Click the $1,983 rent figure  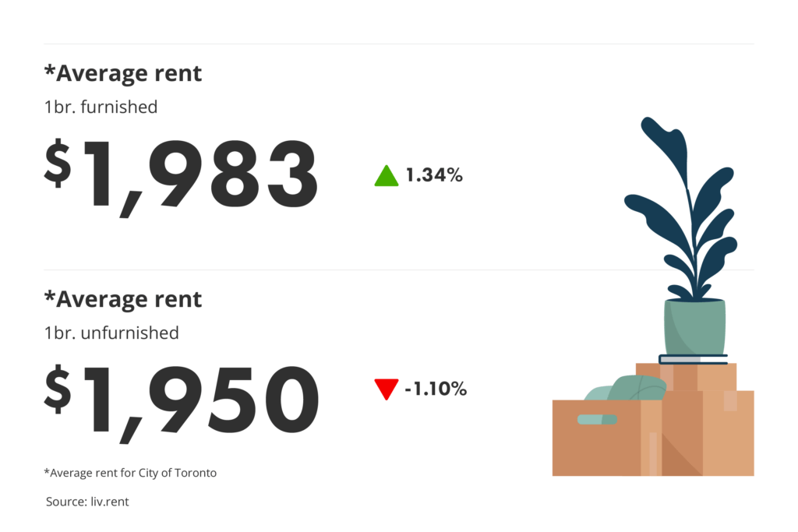181,175
